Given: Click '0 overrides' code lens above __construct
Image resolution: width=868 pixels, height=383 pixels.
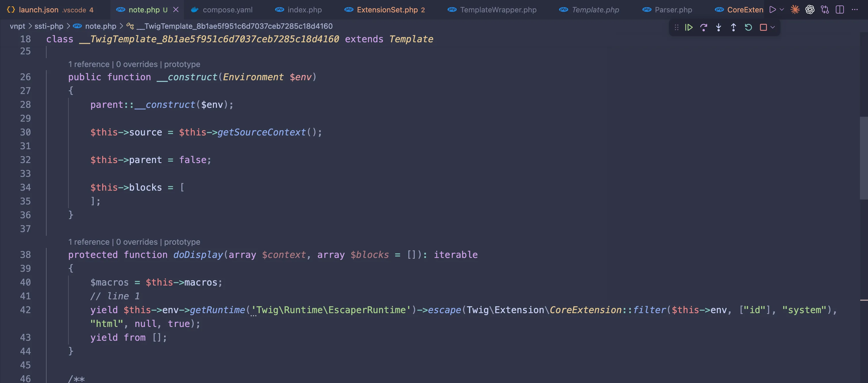Looking at the screenshot, I should point(137,64).
